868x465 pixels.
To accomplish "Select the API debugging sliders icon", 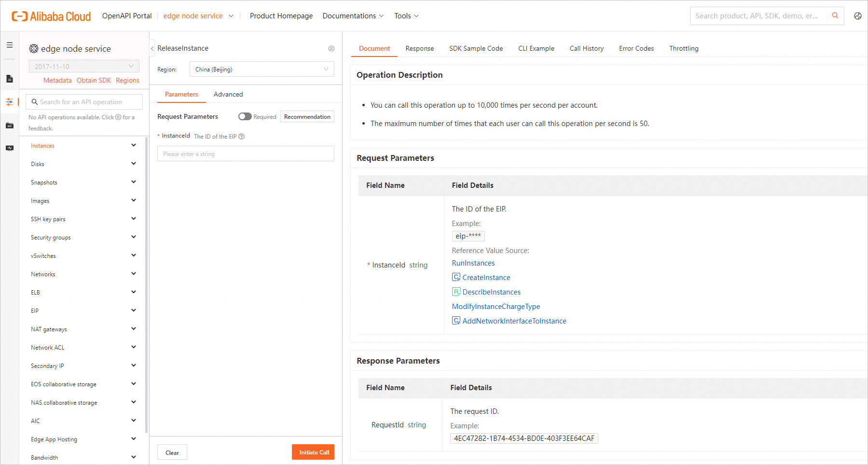I will tap(10, 102).
